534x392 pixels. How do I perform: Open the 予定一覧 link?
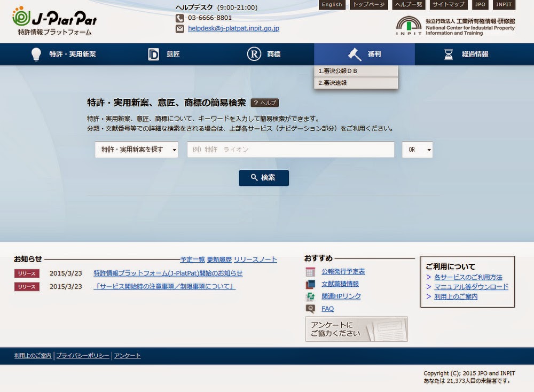click(192, 260)
